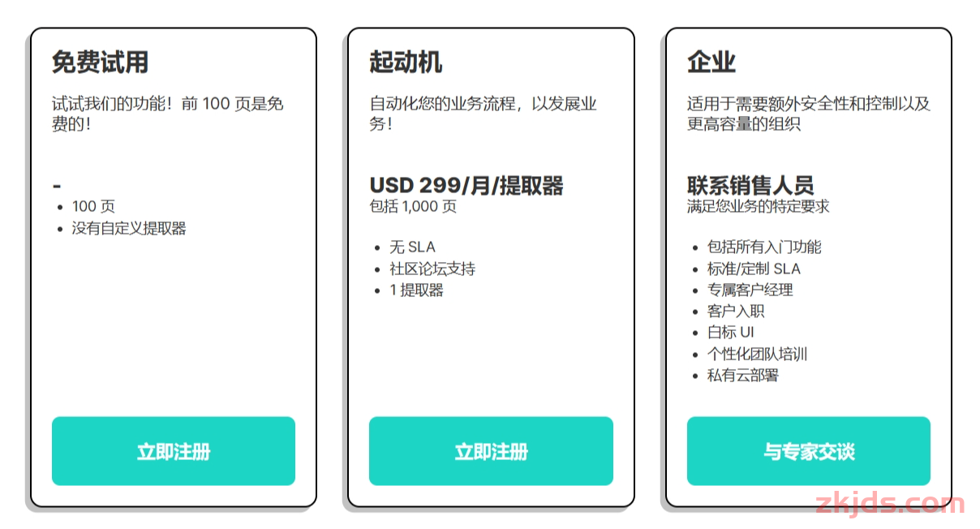The image size is (980, 529).
Task: Click the 包括 1,000 页 subtitle
Action: [x=413, y=207]
